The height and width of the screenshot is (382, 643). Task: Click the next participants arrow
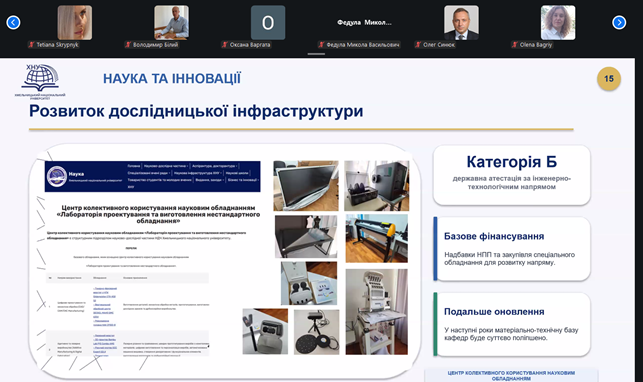pyautogui.click(x=619, y=22)
